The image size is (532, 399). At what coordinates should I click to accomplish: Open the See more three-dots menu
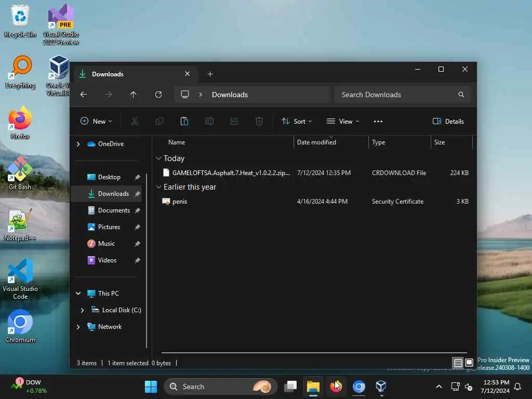[x=378, y=121]
